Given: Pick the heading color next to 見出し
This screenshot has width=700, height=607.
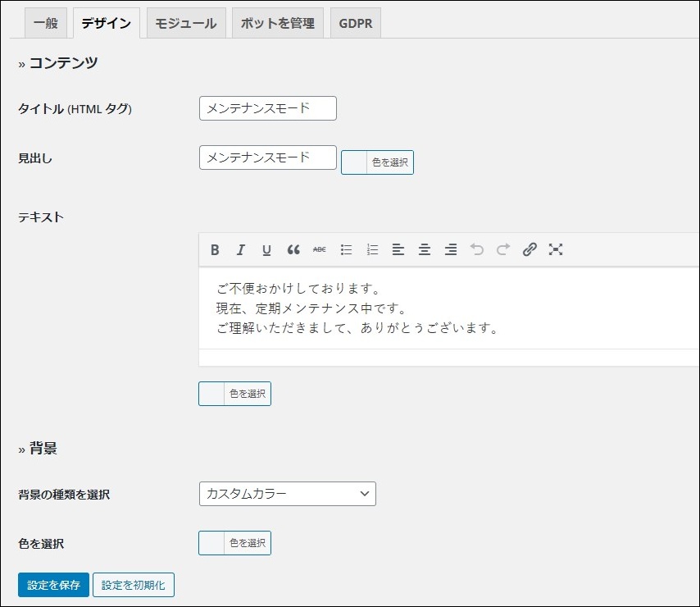Looking at the screenshot, I should tap(377, 162).
